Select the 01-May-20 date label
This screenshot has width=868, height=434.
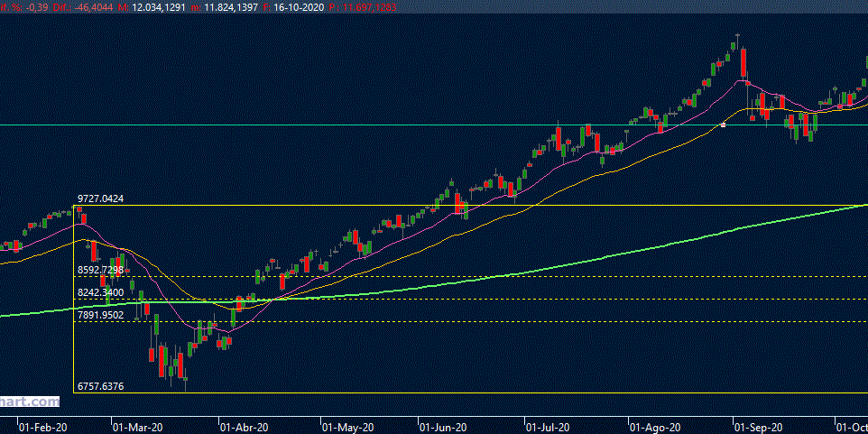pos(347,428)
